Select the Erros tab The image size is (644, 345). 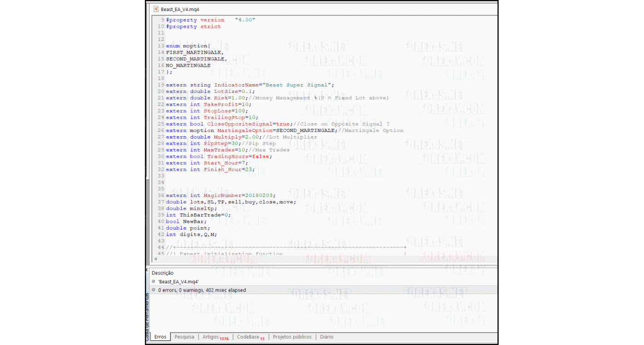[160, 337]
